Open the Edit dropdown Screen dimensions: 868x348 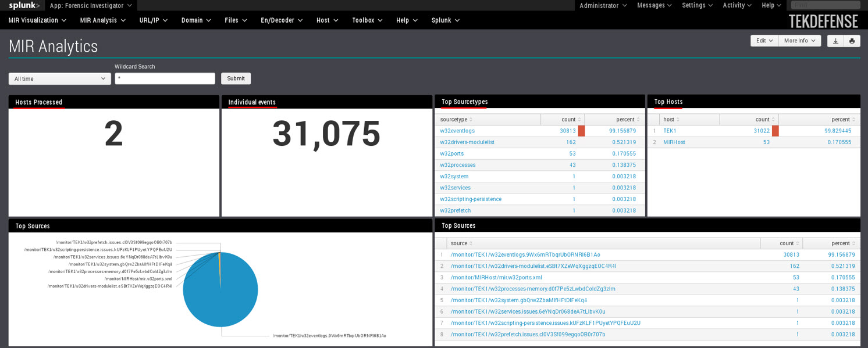(x=763, y=41)
